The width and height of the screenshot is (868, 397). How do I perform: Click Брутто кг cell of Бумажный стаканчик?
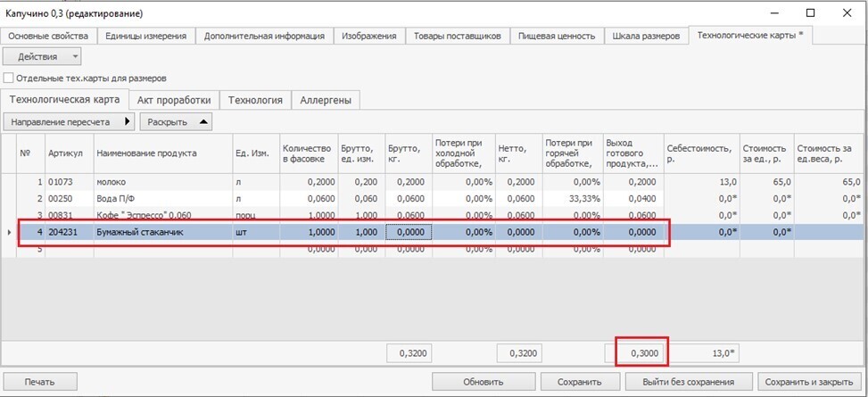click(x=409, y=232)
